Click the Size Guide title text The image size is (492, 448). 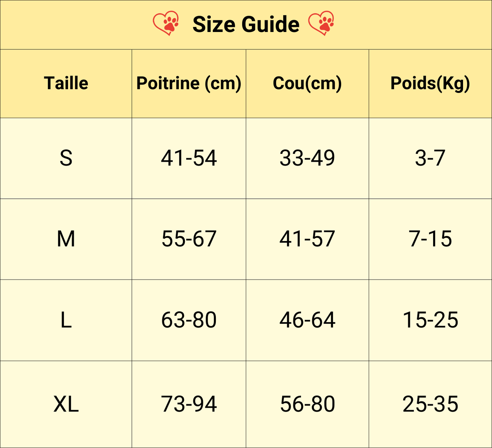[x=246, y=25]
